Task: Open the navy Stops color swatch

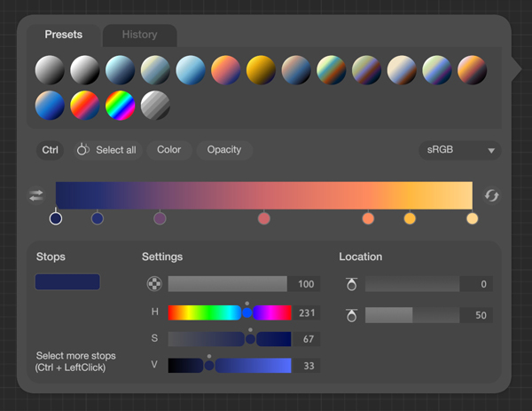Action: point(67,282)
